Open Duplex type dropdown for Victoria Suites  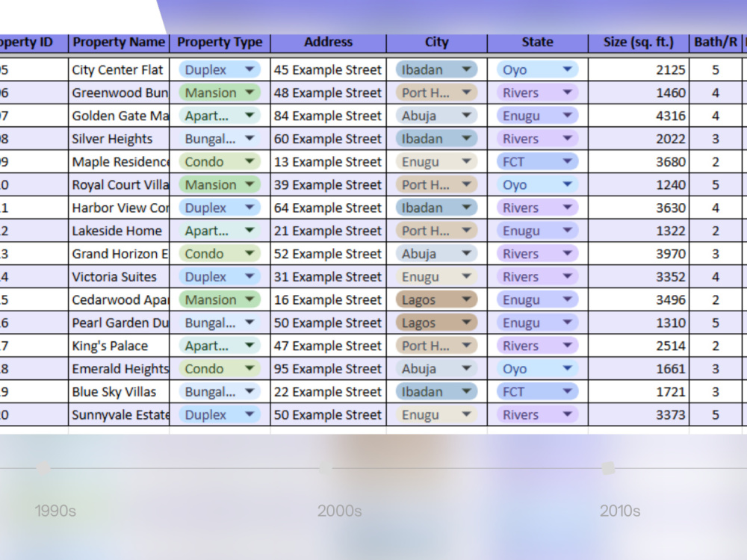220,277
